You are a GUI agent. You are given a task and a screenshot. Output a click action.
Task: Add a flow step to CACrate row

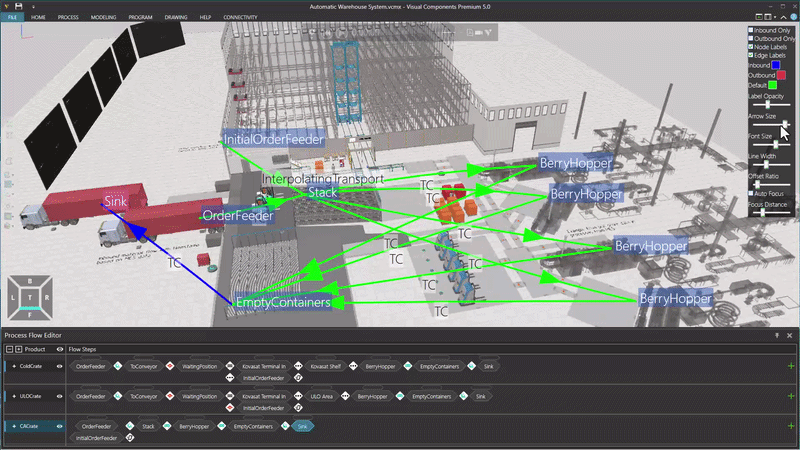(791, 426)
